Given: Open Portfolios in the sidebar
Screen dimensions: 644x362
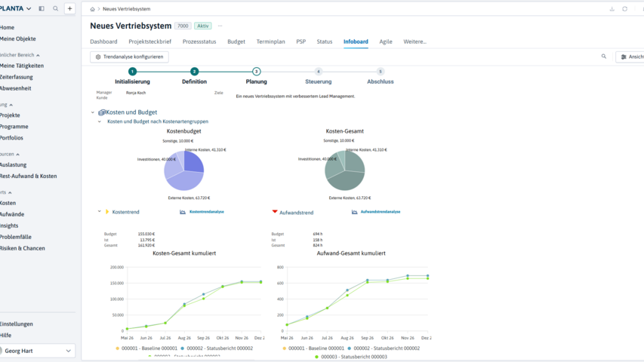Looking at the screenshot, I should pyautogui.click(x=11, y=138).
